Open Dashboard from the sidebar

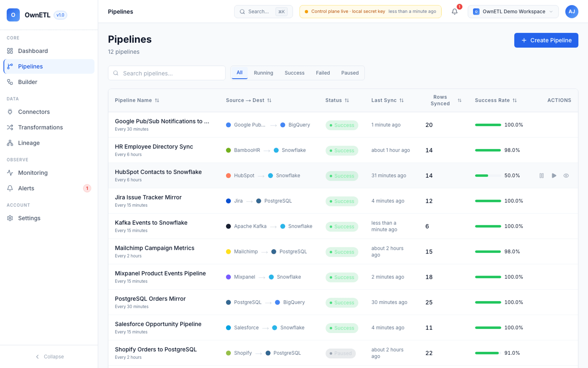pyautogui.click(x=49, y=51)
